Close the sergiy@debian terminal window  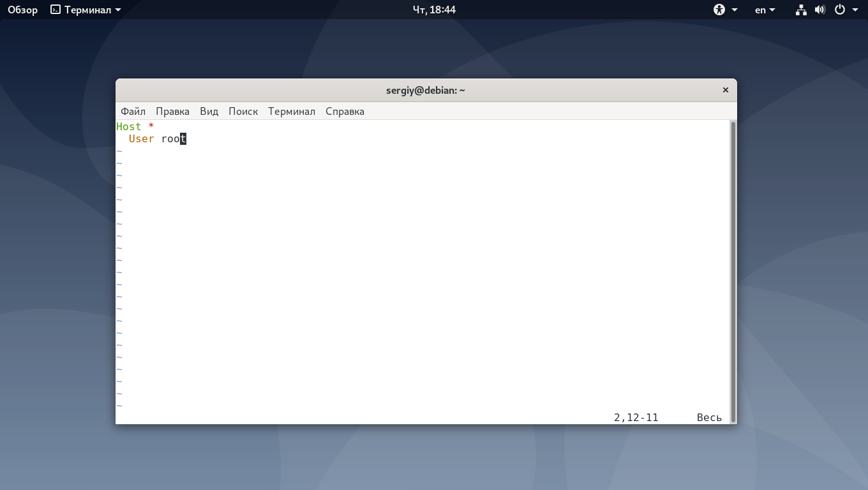pyautogui.click(x=725, y=90)
